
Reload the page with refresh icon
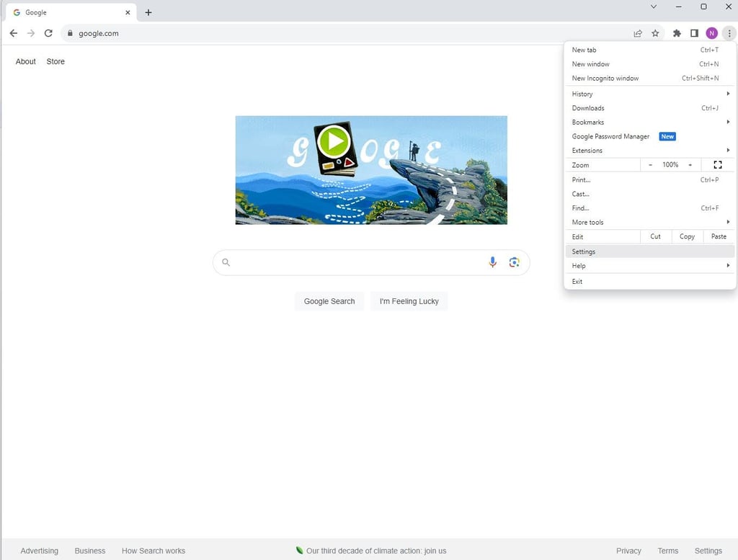[48, 33]
